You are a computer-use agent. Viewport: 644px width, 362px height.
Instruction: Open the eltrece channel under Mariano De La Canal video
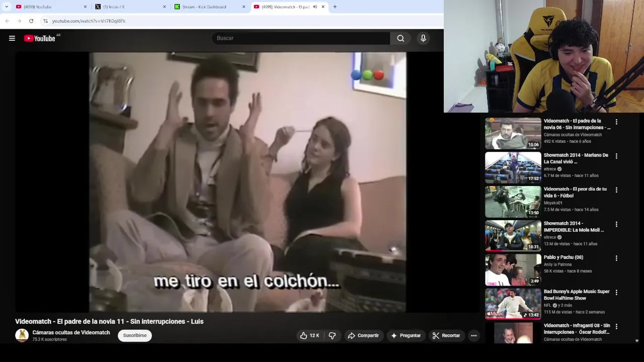(x=550, y=169)
